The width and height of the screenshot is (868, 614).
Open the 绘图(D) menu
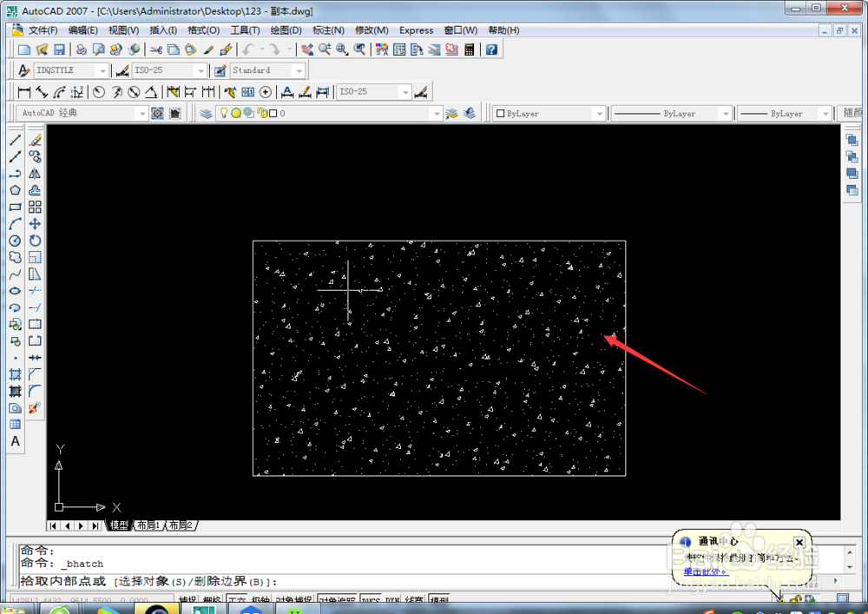(x=286, y=30)
